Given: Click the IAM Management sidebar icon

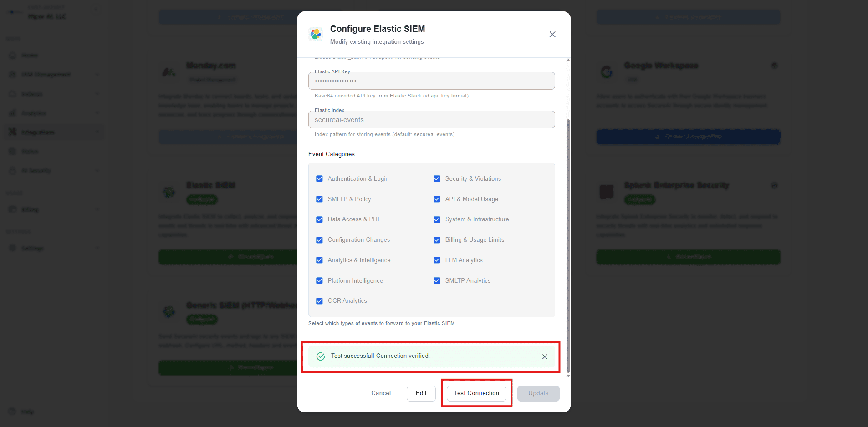Looking at the screenshot, I should coord(13,75).
